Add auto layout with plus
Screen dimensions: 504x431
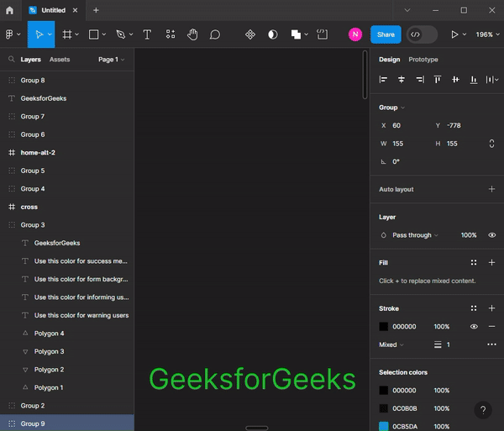491,189
